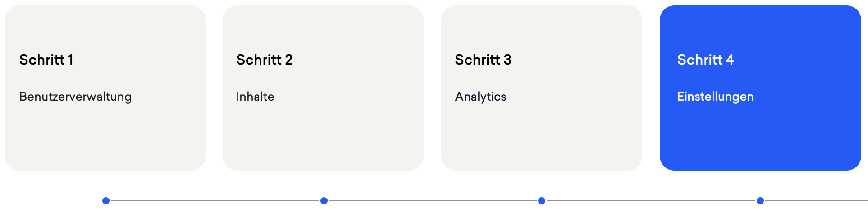Open the Einstellungen label

715,97
